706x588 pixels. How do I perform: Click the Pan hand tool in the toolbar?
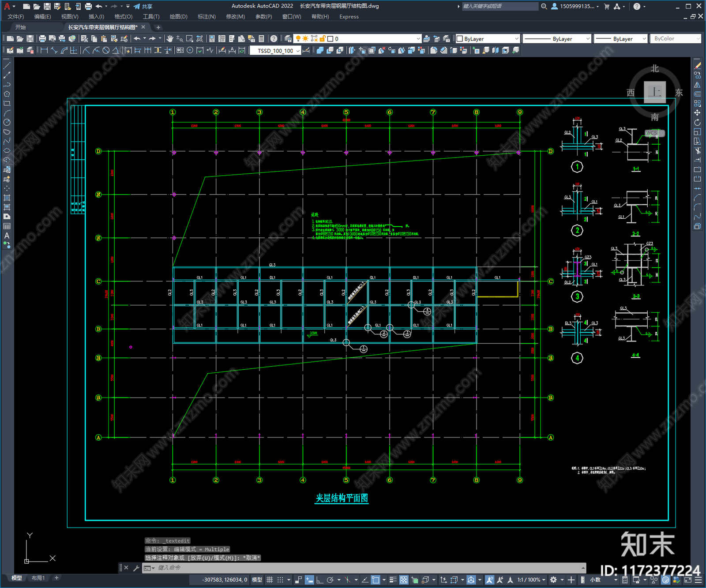(170, 39)
